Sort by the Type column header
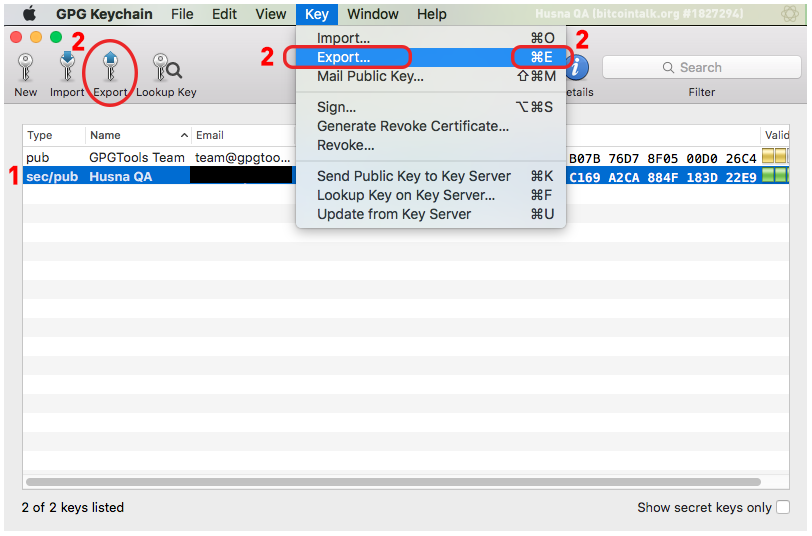Image resolution: width=812 pixels, height=536 pixels. point(54,135)
